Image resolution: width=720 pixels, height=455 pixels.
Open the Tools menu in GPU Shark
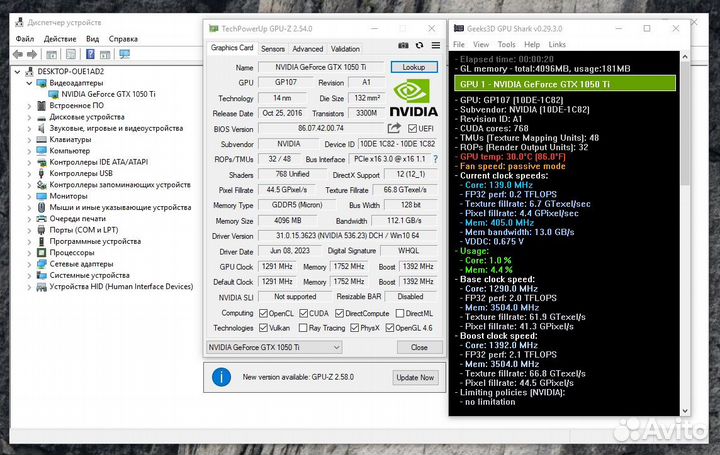(x=506, y=45)
